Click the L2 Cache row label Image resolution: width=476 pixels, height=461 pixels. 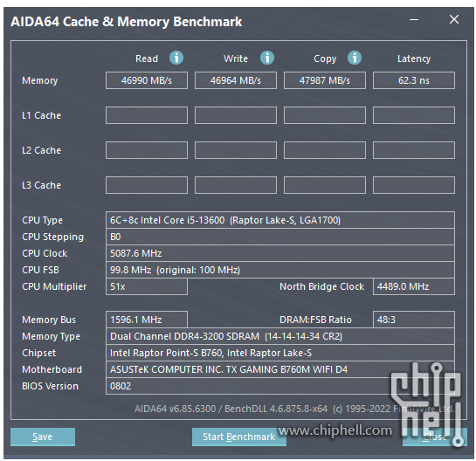[42, 150]
